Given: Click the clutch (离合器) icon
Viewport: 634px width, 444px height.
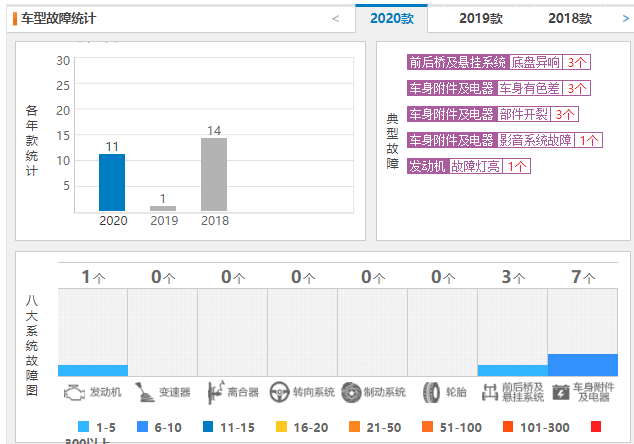Looking at the screenshot, I should coord(215,392).
